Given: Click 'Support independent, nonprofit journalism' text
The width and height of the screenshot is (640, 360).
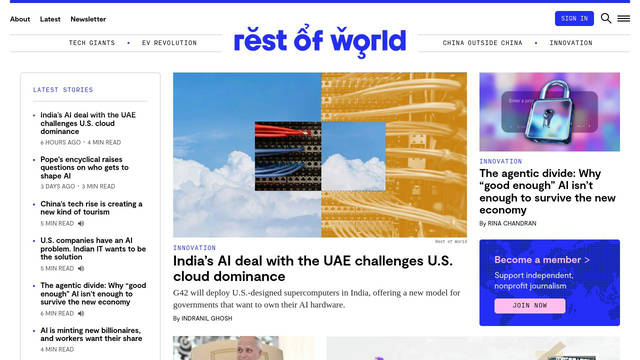Looking at the screenshot, I should (534, 281).
